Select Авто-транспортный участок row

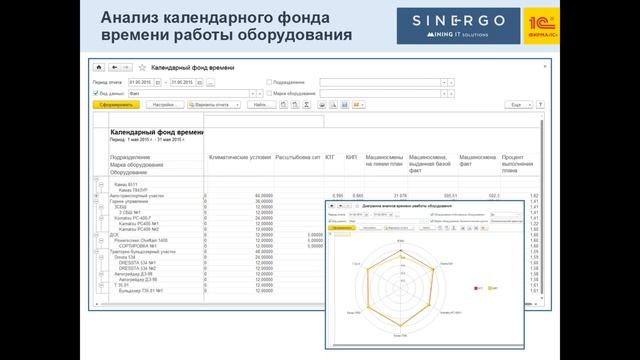(x=136, y=196)
